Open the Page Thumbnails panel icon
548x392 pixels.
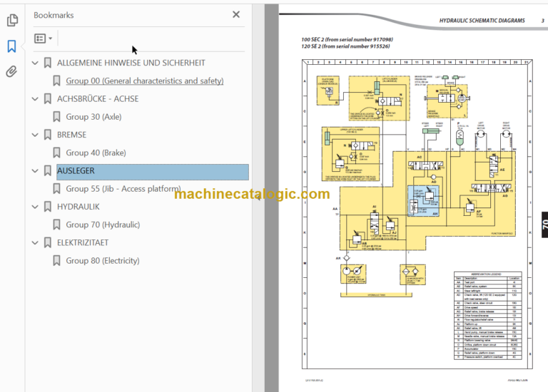[x=12, y=20]
